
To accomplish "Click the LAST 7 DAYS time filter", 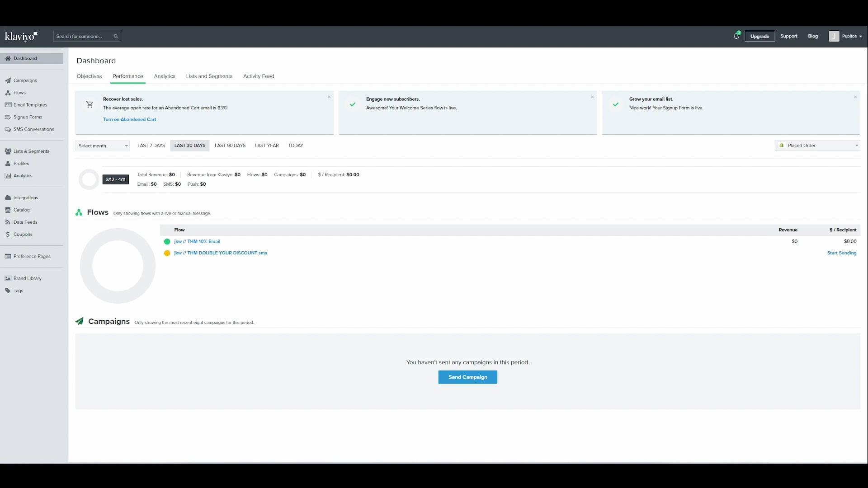I will pos(151,145).
